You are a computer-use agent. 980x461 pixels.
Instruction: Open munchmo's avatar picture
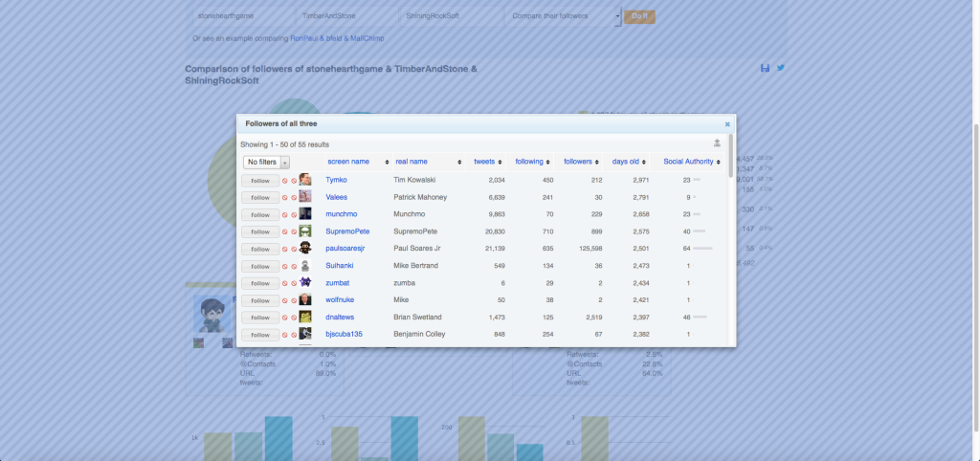[305, 213]
